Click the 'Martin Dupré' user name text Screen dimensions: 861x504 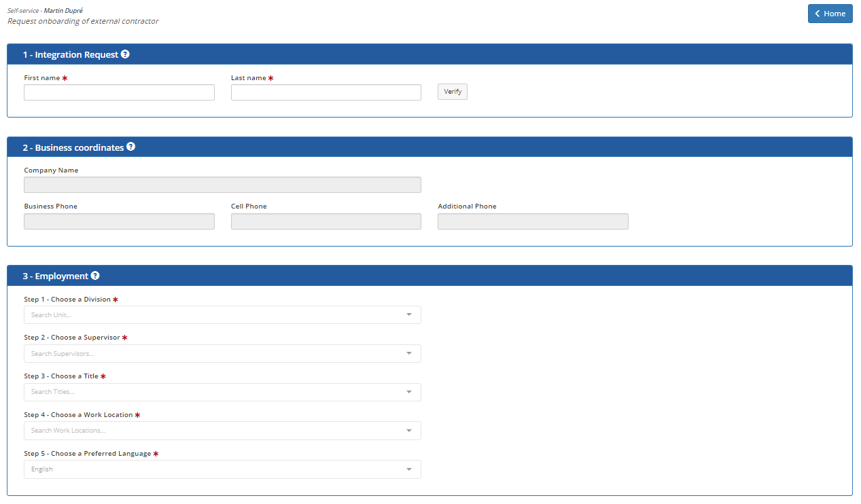[63, 11]
